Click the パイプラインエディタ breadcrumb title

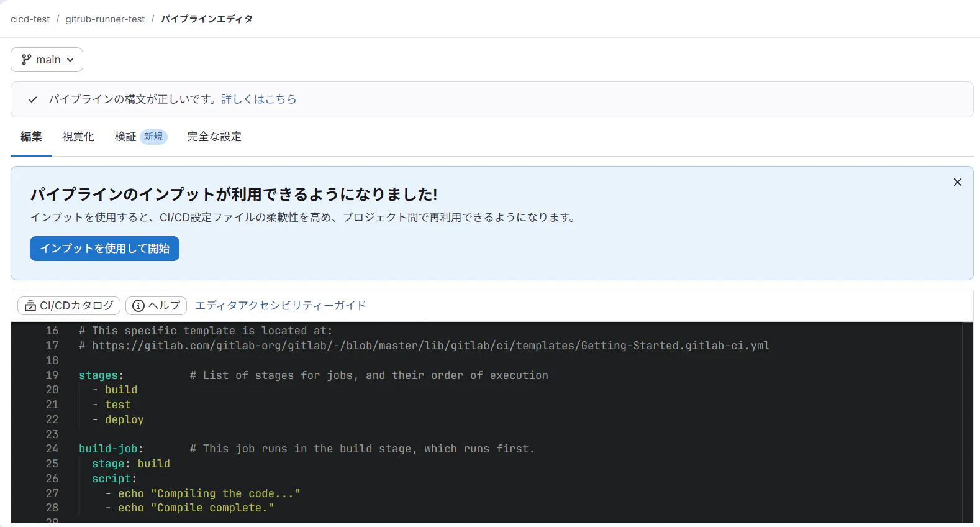pos(207,19)
